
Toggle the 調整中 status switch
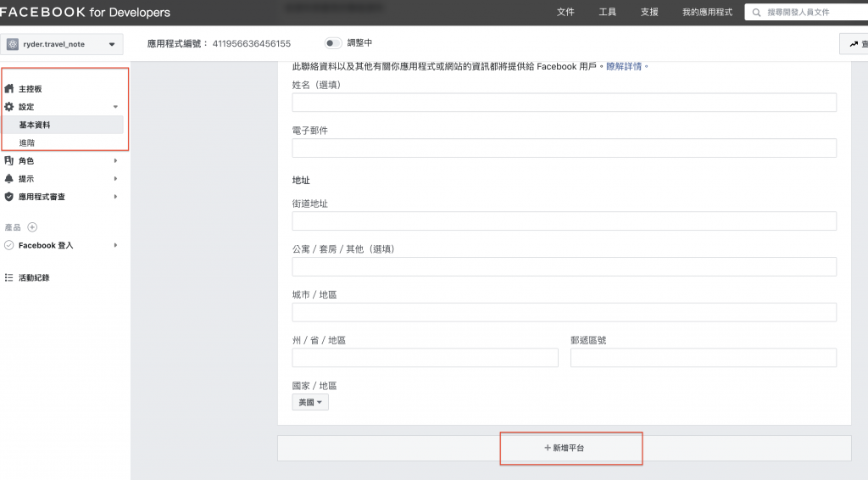(332, 42)
